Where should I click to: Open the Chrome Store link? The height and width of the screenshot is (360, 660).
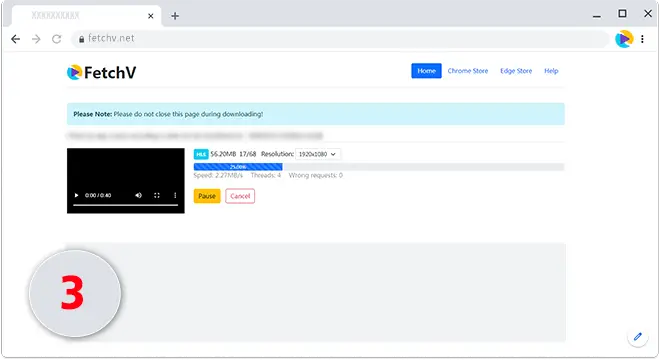click(468, 71)
